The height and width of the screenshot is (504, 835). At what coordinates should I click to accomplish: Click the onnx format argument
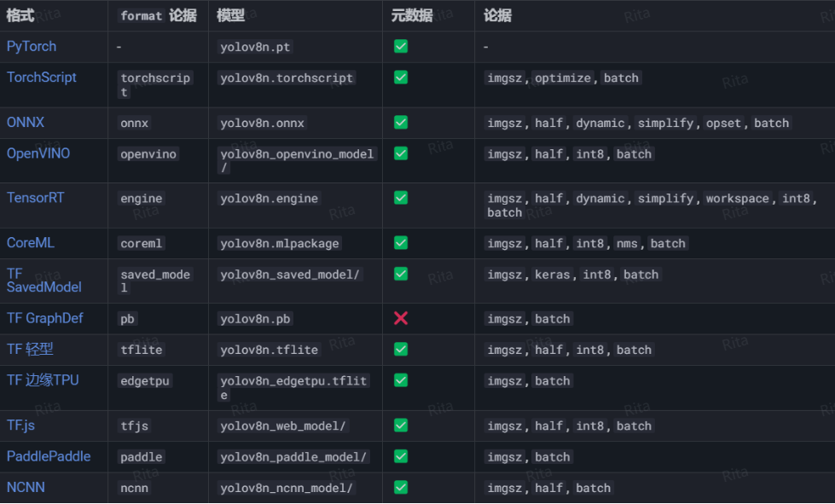click(x=134, y=123)
